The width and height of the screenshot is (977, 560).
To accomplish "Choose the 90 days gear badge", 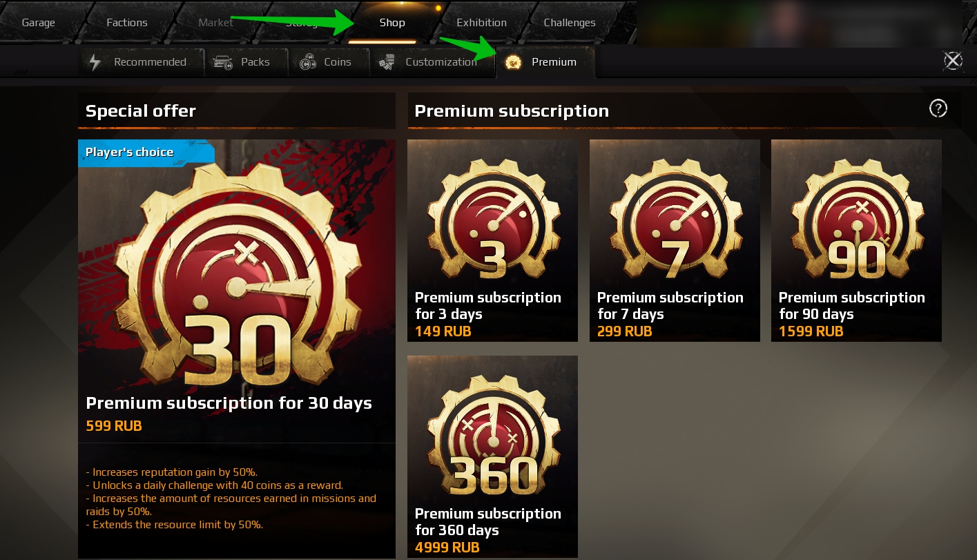I will click(x=856, y=218).
